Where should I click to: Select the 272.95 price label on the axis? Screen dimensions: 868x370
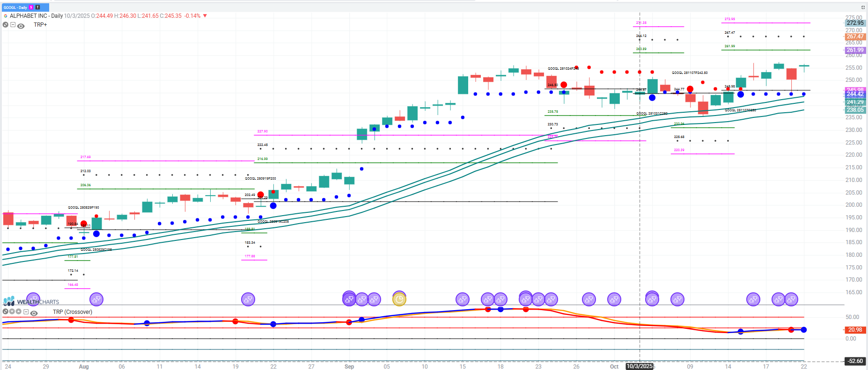(855, 23)
